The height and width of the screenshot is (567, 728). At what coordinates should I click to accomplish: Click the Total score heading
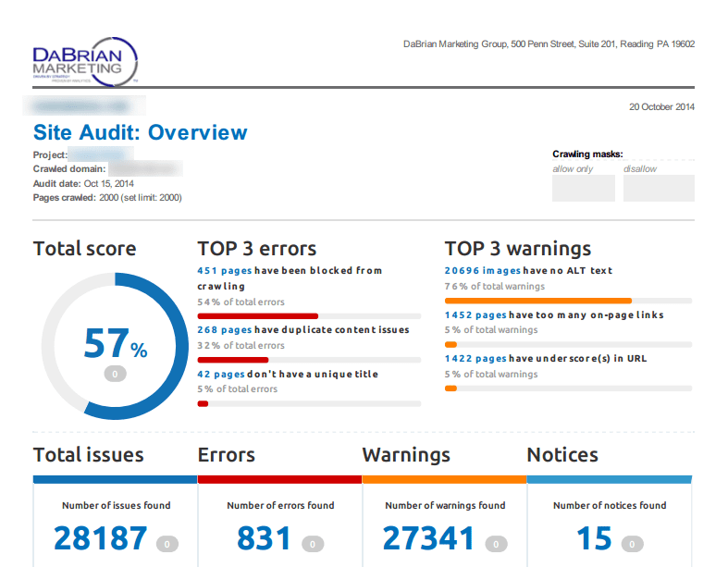pos(84,249)
